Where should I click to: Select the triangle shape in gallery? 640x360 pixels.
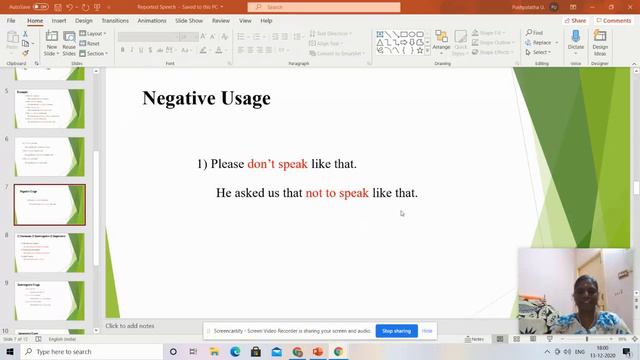(x=380, y=42)
